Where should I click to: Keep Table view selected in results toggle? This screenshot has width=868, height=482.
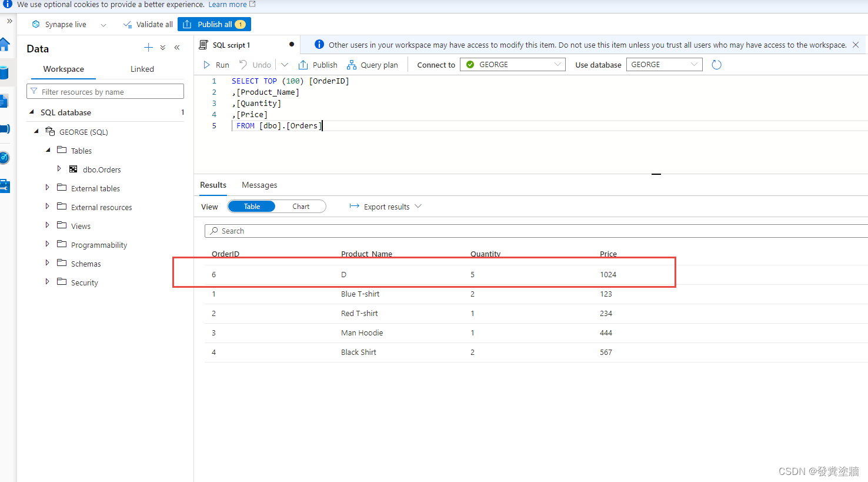pyautogui.click(x=252, y=206)
